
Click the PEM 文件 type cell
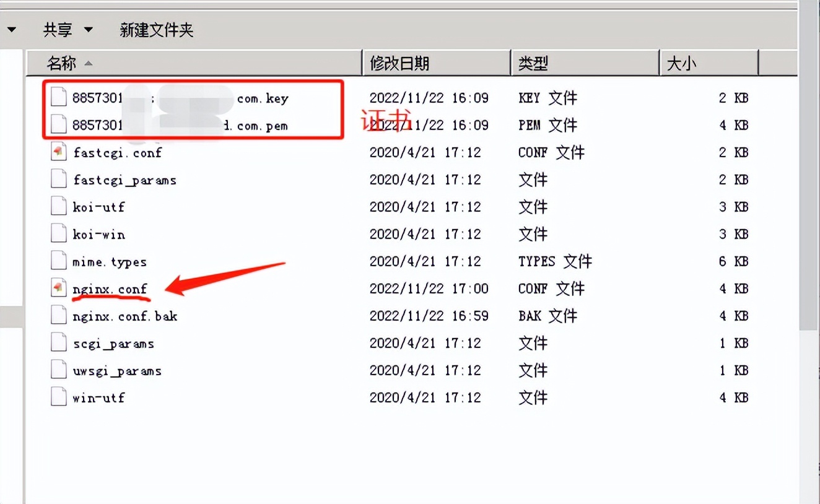pyautogui.click(x=547, y=125)
